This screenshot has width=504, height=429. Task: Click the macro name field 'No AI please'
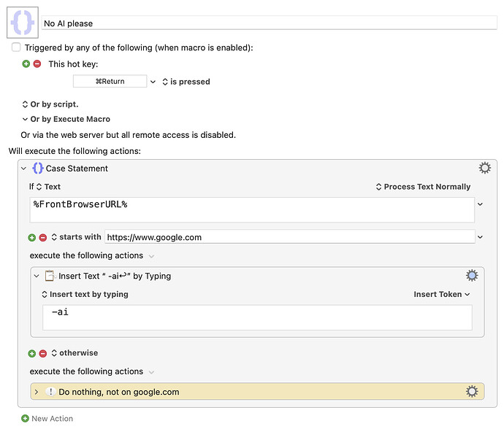point(269,23)
